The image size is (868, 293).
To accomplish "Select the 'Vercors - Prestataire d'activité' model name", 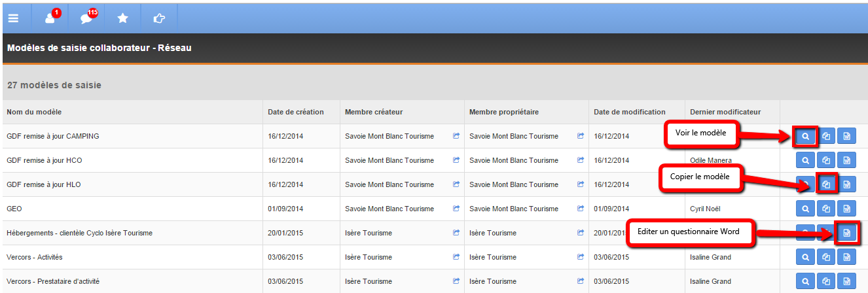I will coord(53,281).
